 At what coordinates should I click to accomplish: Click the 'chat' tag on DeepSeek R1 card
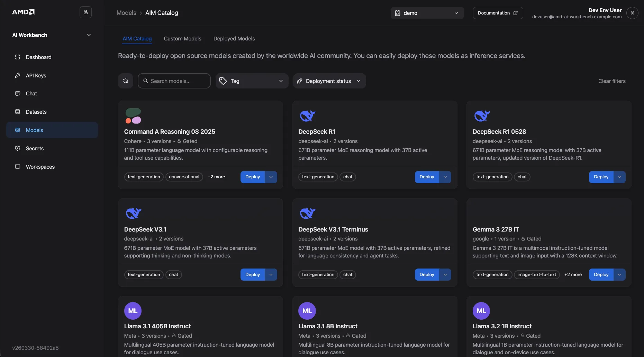(x=348, y=177)
